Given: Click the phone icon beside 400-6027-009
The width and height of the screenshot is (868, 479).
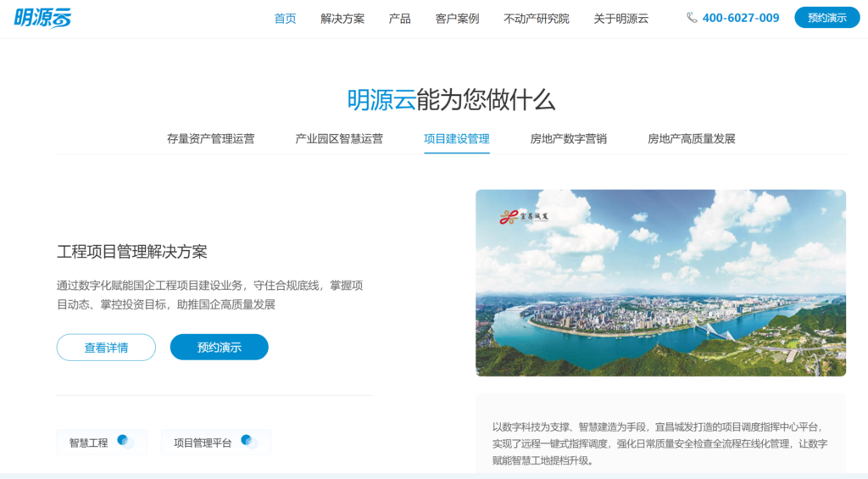Looking at the screenshot, I should pos(692,18).
